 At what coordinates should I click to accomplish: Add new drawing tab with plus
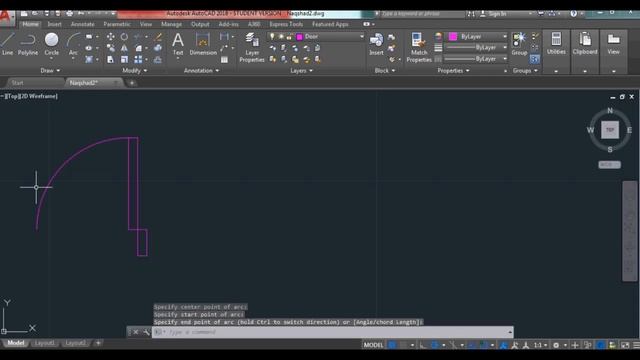(131, 83)
